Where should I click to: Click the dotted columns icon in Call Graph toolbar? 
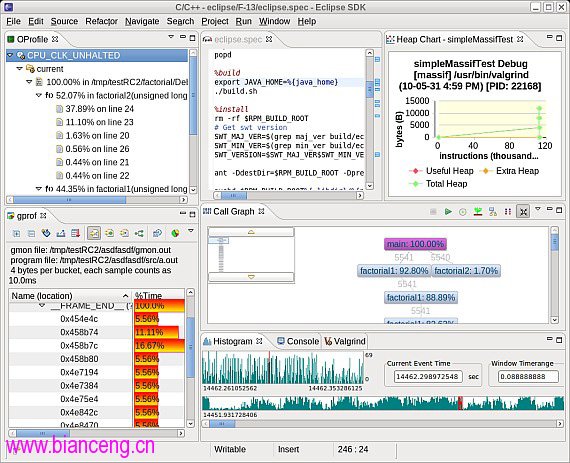(508, 212)
